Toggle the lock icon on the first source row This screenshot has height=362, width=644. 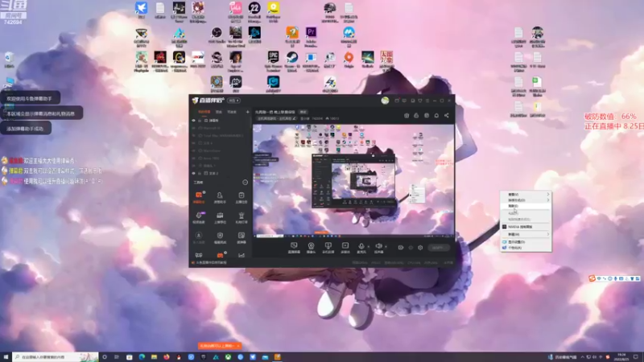tap(200, 121)
